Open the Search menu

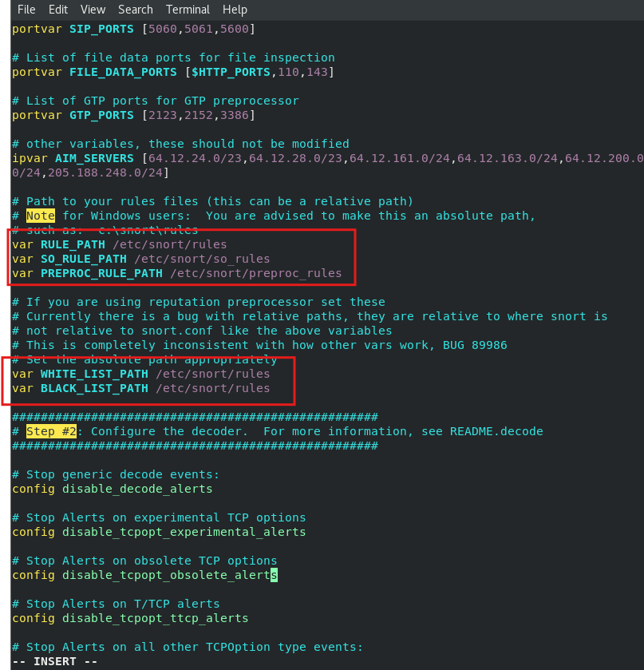(135, 10)
